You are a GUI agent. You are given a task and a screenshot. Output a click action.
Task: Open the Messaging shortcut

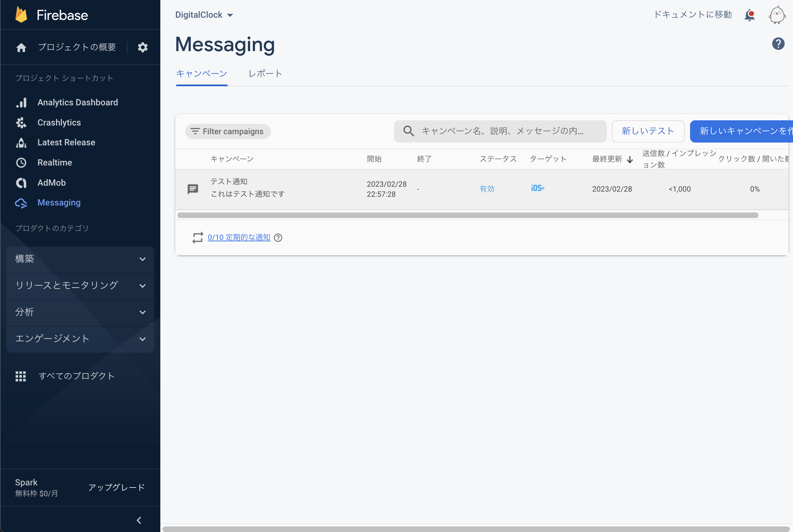[59, 203]
